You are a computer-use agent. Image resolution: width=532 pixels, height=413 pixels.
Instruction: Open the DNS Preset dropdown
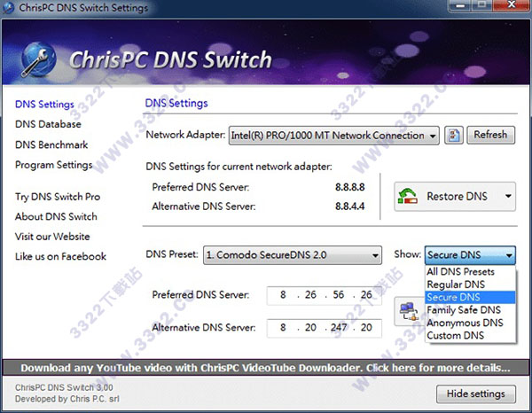(293, 255)
